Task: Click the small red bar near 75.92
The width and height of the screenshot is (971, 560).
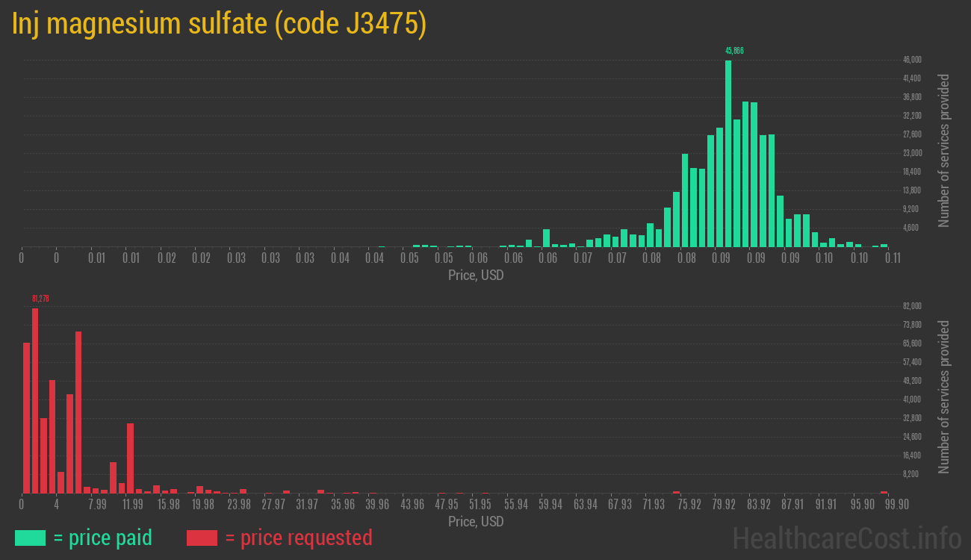Action: (x=676, y=492)
